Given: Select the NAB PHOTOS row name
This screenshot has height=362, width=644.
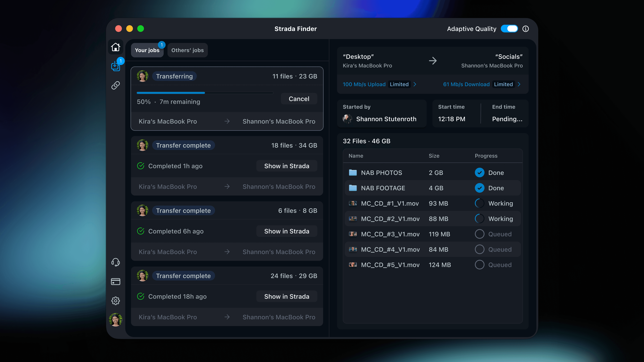Looking at the screenshot, I should click(x=381, y=173).
